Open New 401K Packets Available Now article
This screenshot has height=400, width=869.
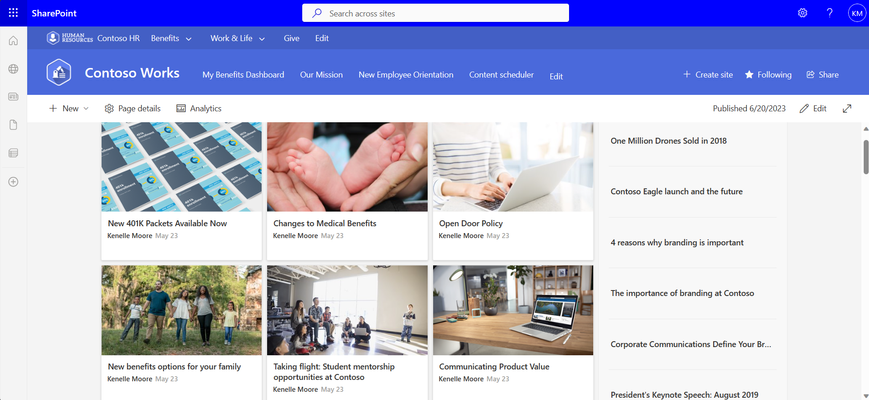pyautogui.click(x=167, y=223)
